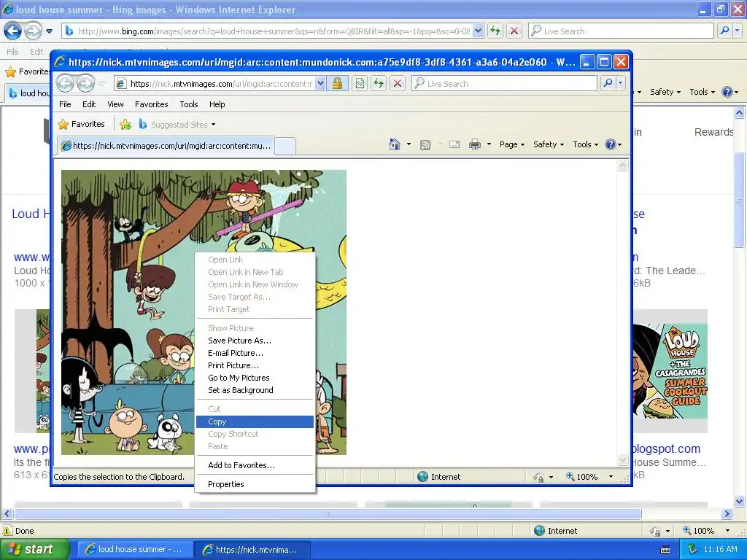Switch to nick.mtvnima taskbar button
Viewport: 747px width, 560px height.
coord(252,550)
